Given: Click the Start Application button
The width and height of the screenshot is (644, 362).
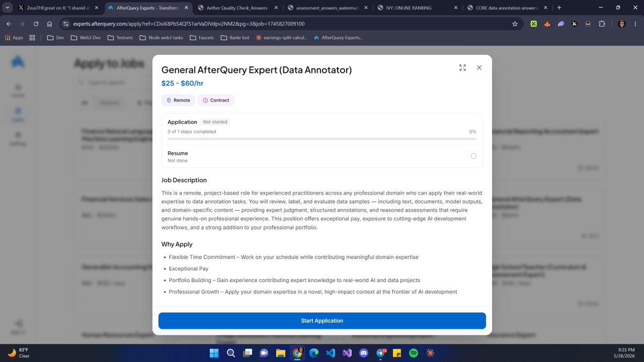Looking at the screenshot, I should tap(322, 321).
